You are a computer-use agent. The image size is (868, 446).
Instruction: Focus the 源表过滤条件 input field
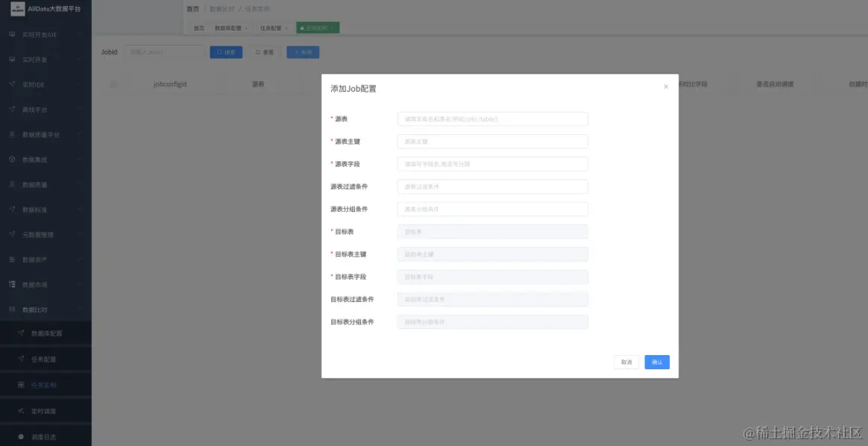493,186
